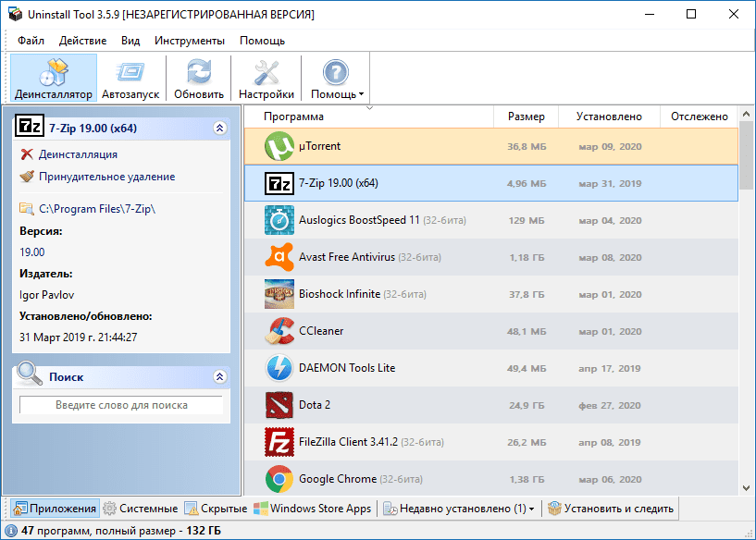Image resolution: width=756 pixels, height=540 pixels.
Task: Click Установить и следить button
Action: click(x=611, y=509)
